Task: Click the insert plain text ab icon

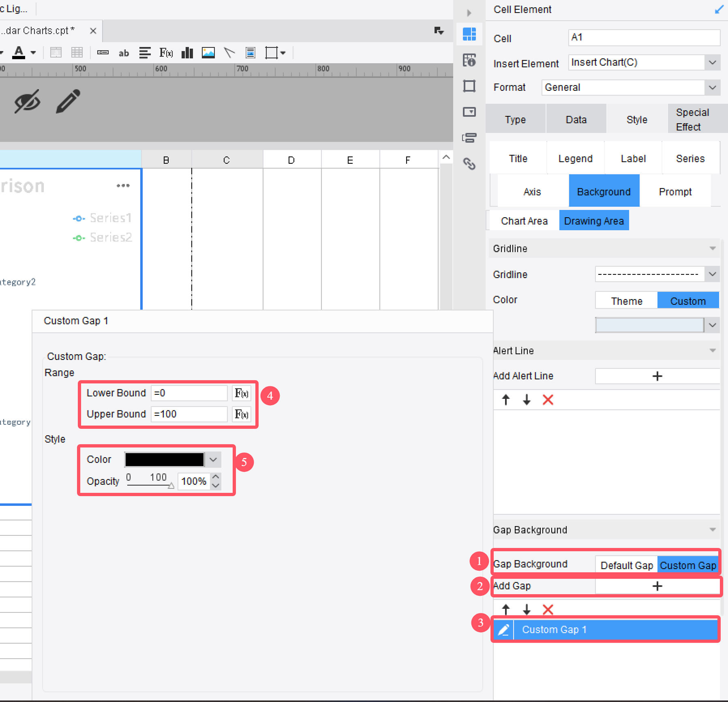Action: (124, 53)
